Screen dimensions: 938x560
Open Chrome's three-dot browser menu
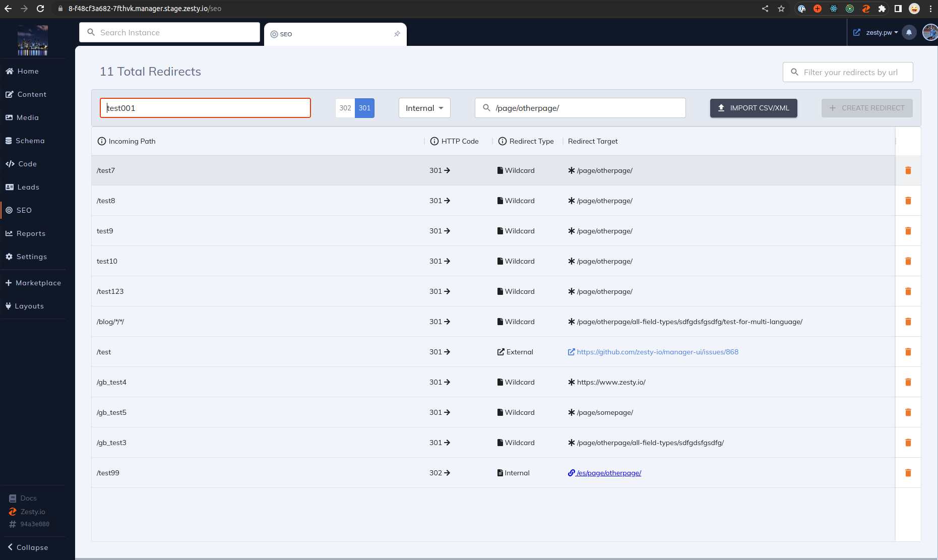click(931, 9)
